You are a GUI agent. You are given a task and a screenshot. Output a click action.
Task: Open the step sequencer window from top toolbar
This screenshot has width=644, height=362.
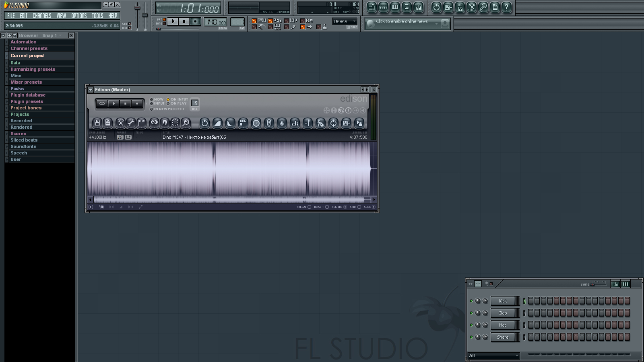pyautogui.click(x=383, y=7)
